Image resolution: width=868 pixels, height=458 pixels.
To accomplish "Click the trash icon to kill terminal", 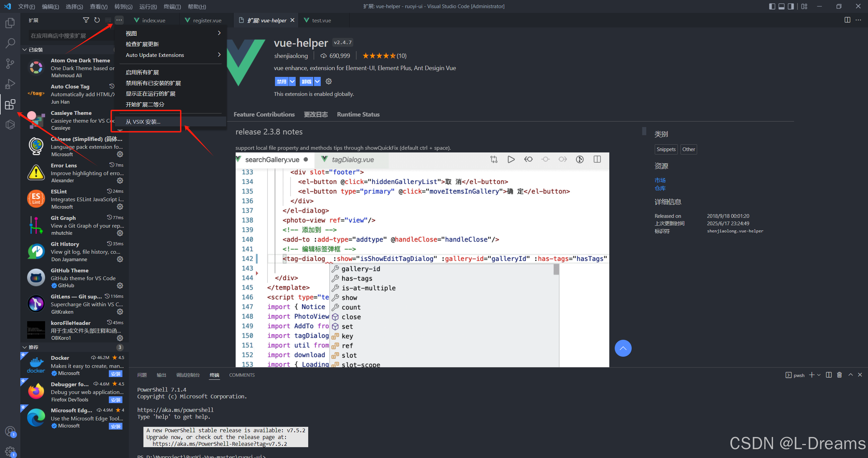I will pos(840,375).
